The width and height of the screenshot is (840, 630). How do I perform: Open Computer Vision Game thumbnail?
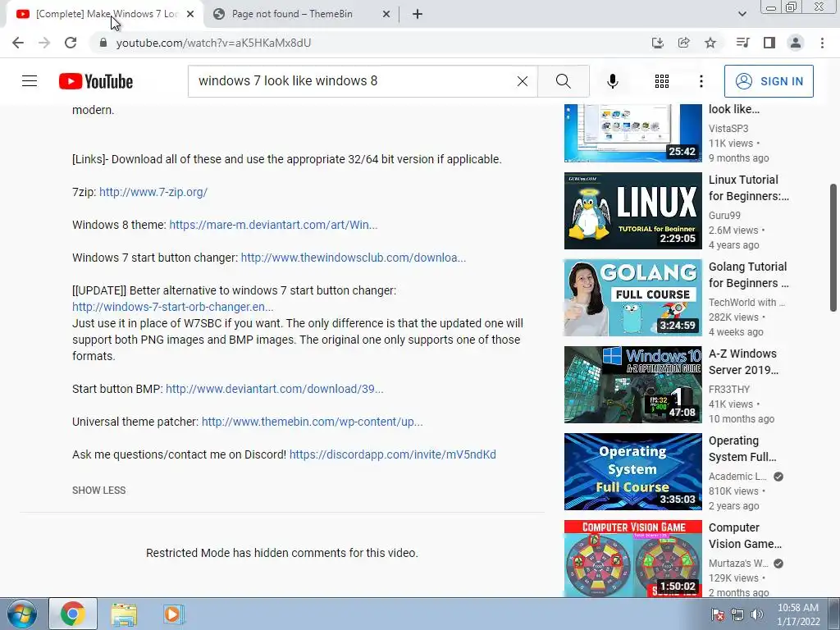point(632,558)
